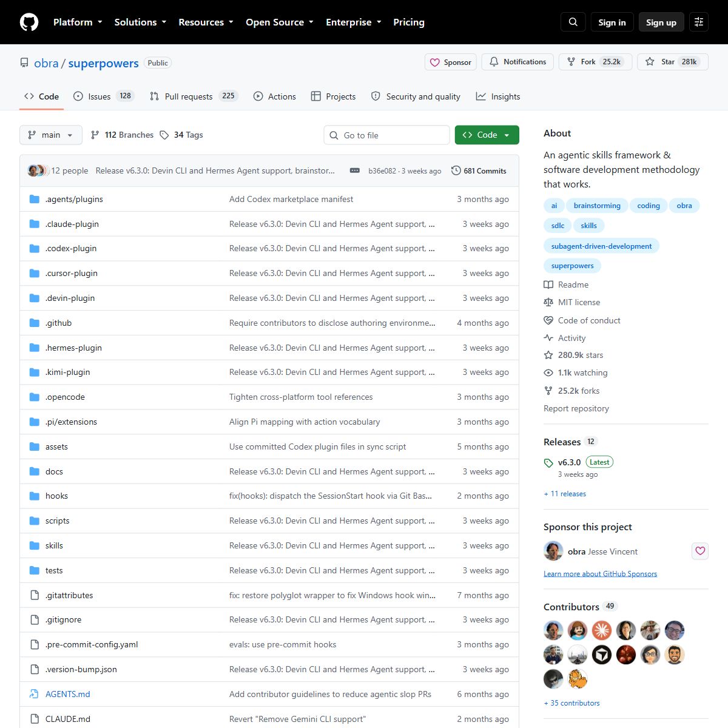Open commit 'Add Codex marketplace manifest'

[291, 199]
